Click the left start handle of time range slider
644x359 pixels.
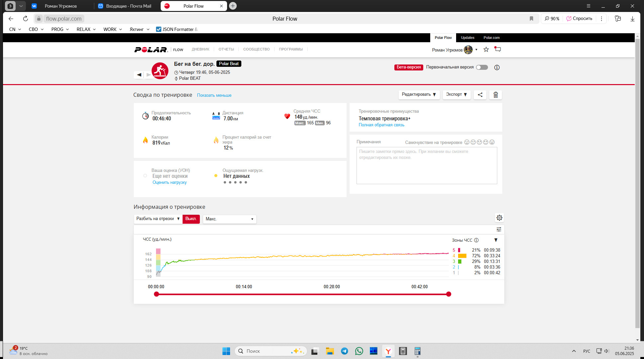(157, 294)
